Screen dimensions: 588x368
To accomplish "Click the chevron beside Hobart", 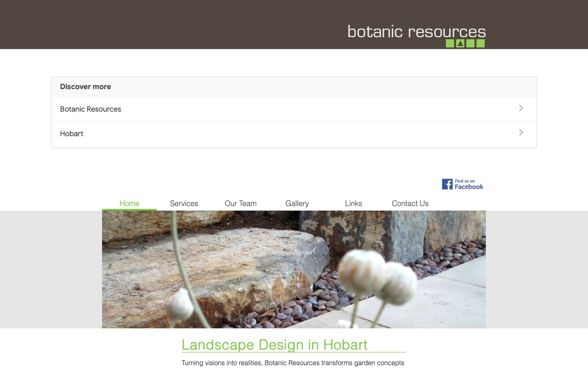I will 521,132.
